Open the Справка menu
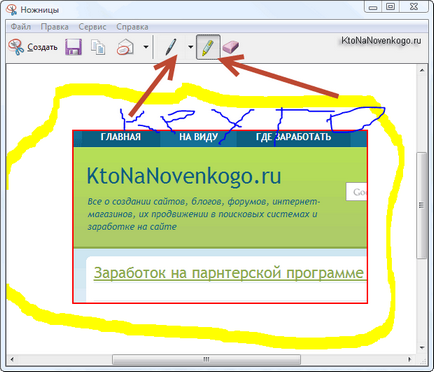This screenshot has width=434, height=372. (132, 27)
